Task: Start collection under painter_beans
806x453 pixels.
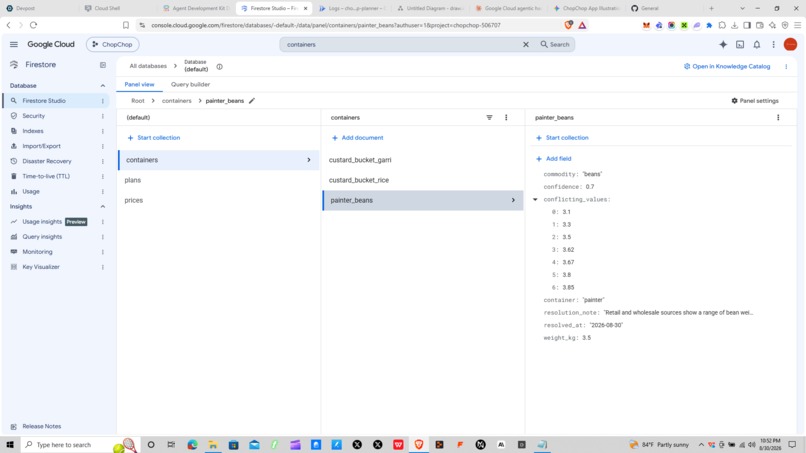Action: click(x=562, y=138)
